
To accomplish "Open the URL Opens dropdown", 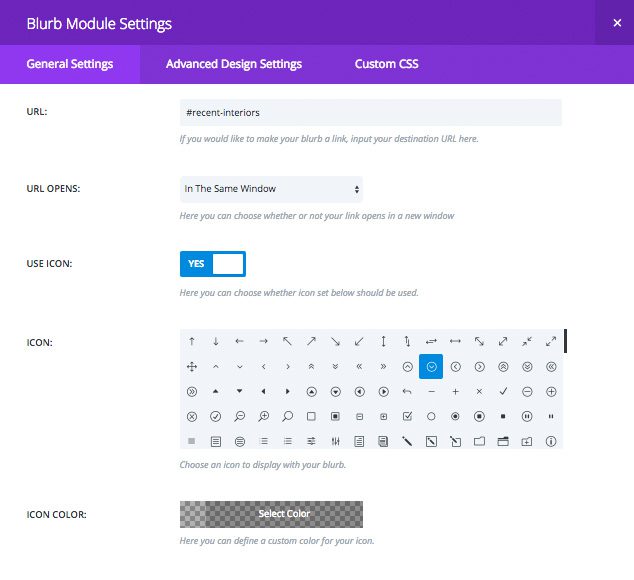I will click(271, 189).
